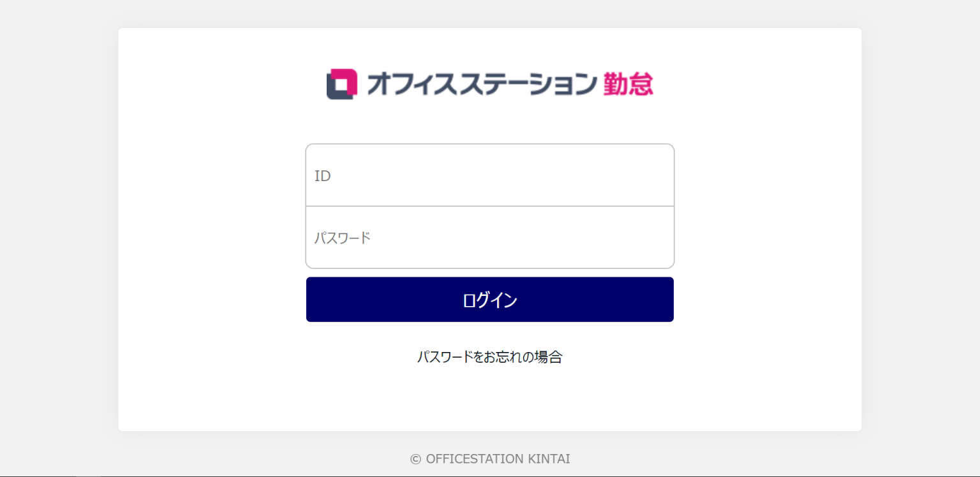The height and width of the screenshot is (477, 980).
Task: Click the left edge of the ログイン button
Action: 314,300
